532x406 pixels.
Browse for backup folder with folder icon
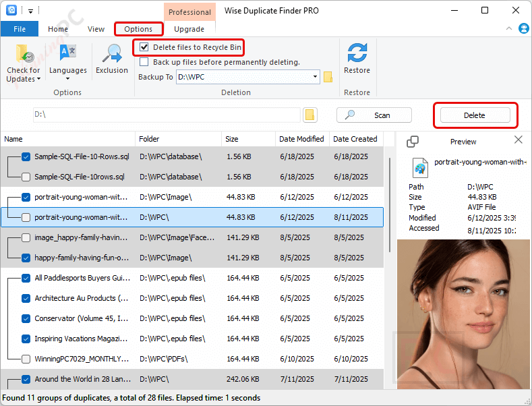pos(328,77)
